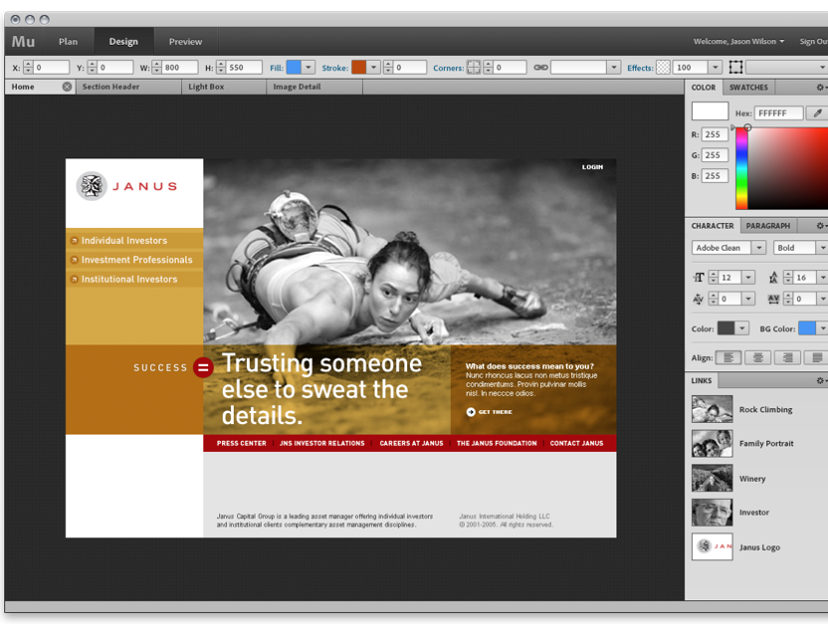This screenshot has width=828, height=644.
Task: Select the Investor link thumbnail
Action: (712, 512)
